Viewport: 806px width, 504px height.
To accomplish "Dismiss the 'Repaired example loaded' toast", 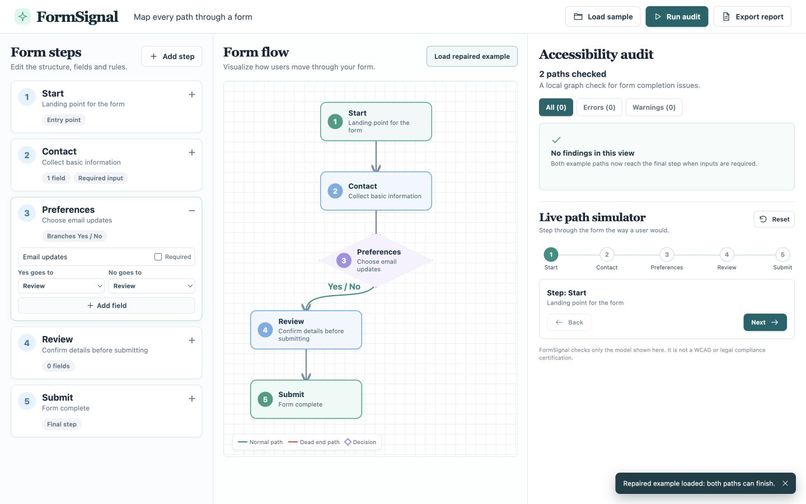I will (785, 483).
